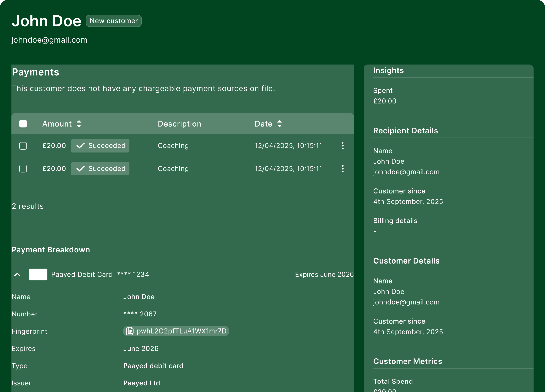Click the white card logo for Paayed Debit Card

38,274
